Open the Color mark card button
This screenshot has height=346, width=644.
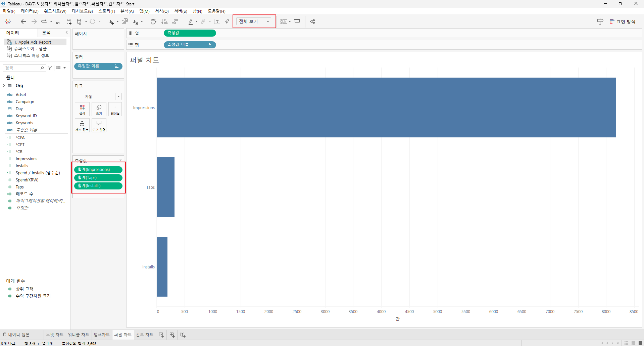click(82, 110)
